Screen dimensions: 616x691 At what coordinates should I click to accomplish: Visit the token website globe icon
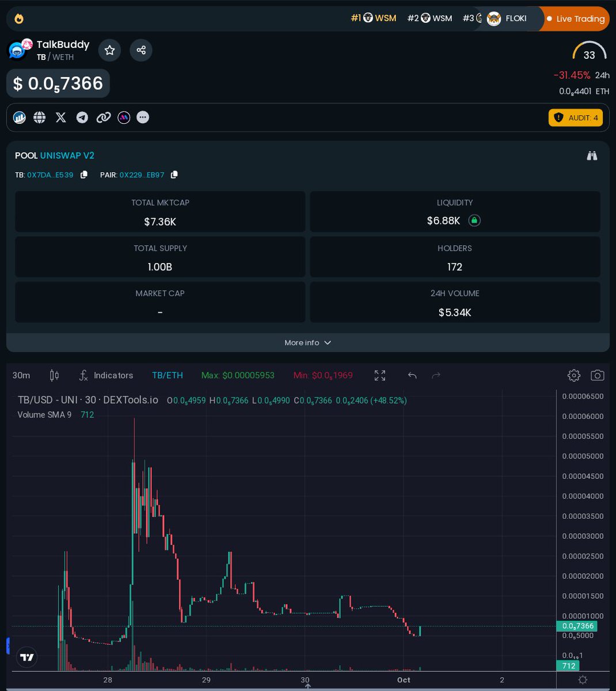40,117
